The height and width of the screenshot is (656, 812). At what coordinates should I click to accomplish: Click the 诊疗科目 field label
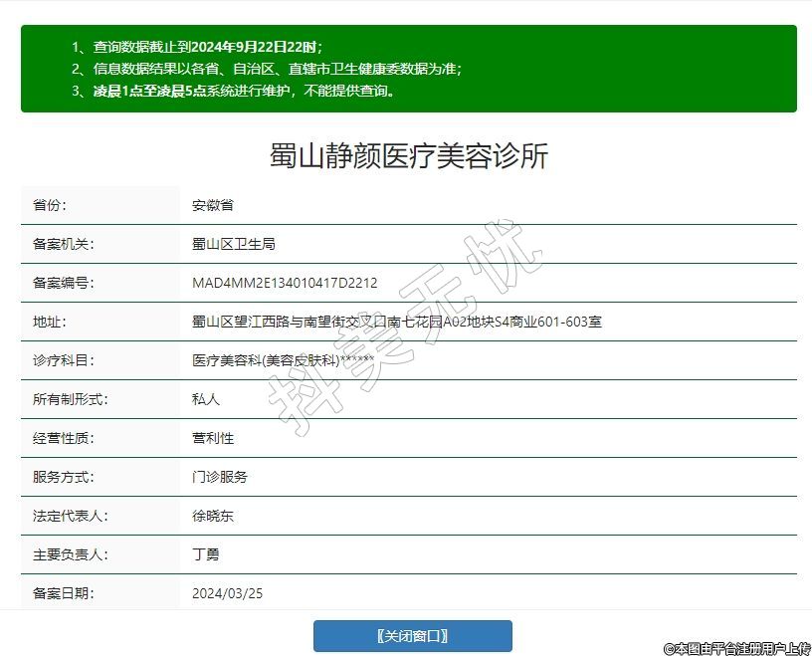click(63, 361)
